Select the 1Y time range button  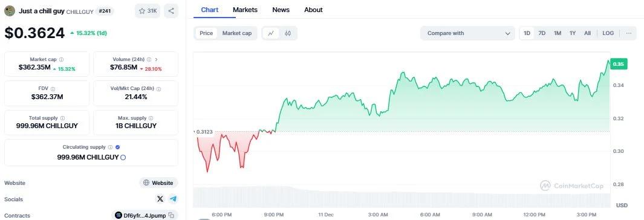(573, 33)
